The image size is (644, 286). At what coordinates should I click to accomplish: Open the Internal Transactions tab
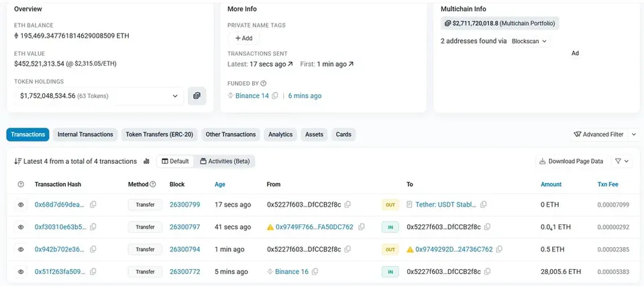pos(85,134)
